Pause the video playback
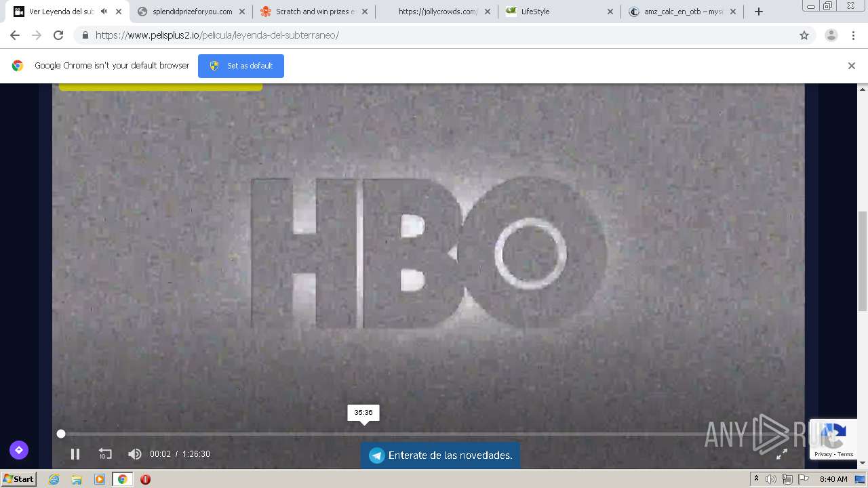Image resolution: width=868 pixels, height=488 pixels. (x=75, y=454)
